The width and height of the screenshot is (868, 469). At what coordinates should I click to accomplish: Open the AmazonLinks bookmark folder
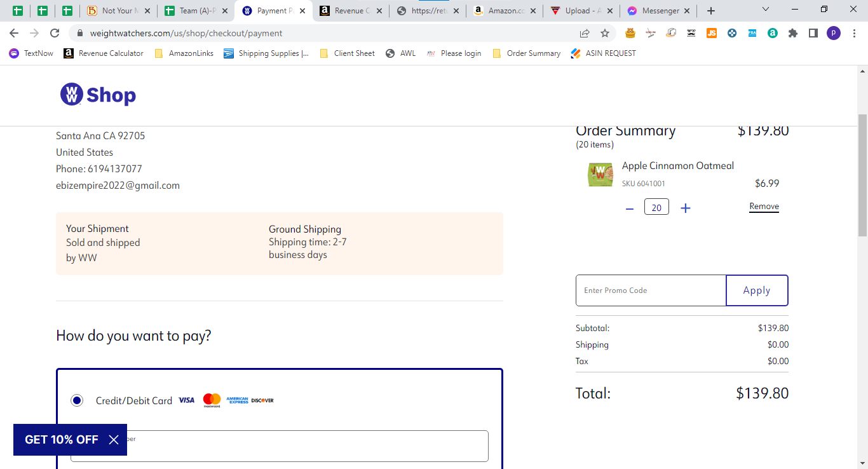[x=184, y=53]
